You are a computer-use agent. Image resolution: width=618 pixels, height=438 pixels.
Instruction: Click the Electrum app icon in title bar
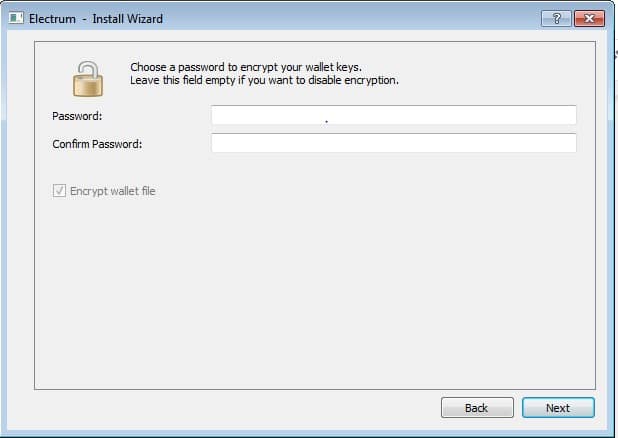point(16,18)
